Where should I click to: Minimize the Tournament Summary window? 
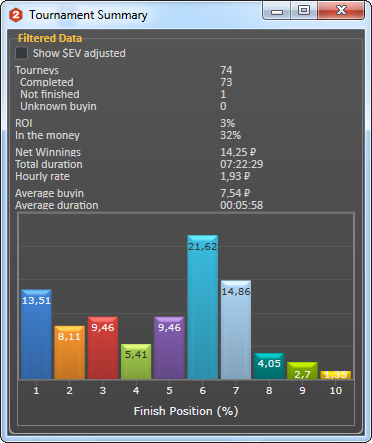[277, 11]
